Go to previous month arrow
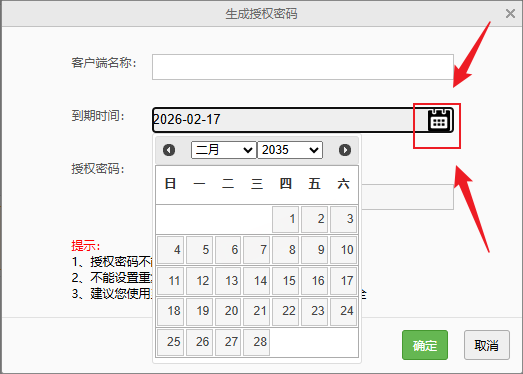This screenshot has height=374, width=523. point(169,150)
